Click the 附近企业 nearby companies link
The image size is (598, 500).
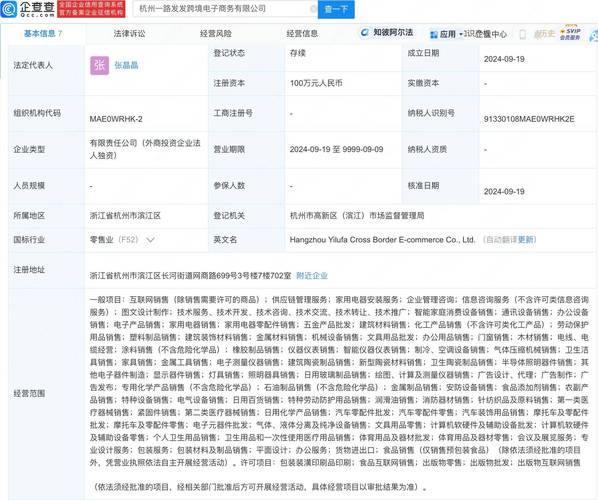tap(312, 275)
